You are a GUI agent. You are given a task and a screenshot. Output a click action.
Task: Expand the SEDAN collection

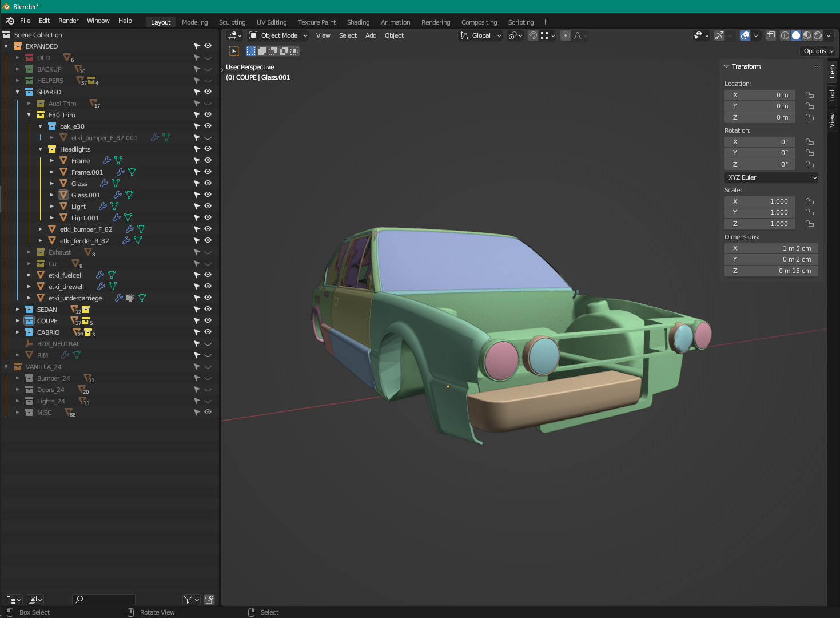coord(18,310)
